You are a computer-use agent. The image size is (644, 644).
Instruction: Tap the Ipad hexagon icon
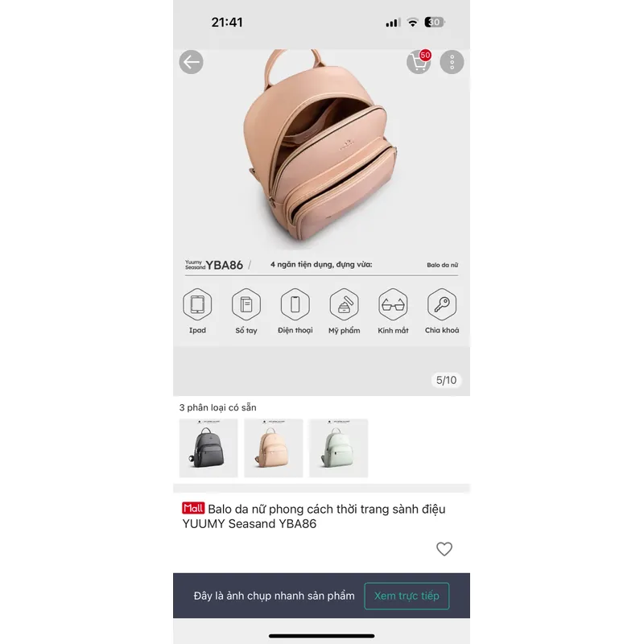click(x=197, y=304)
